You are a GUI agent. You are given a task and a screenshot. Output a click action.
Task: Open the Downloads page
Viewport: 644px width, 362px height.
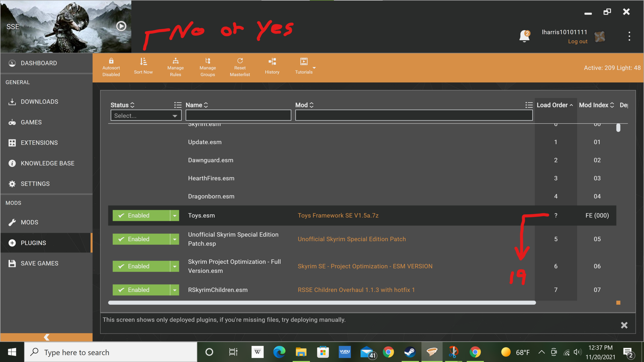click(x=46, y=102)
